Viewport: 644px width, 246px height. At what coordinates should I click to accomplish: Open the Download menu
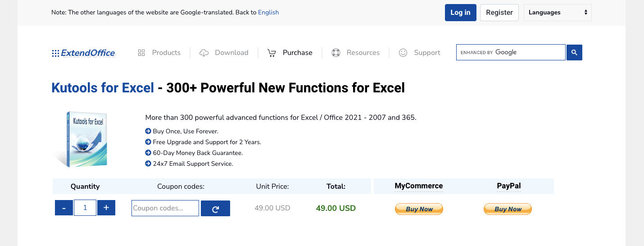pos(231,53)
